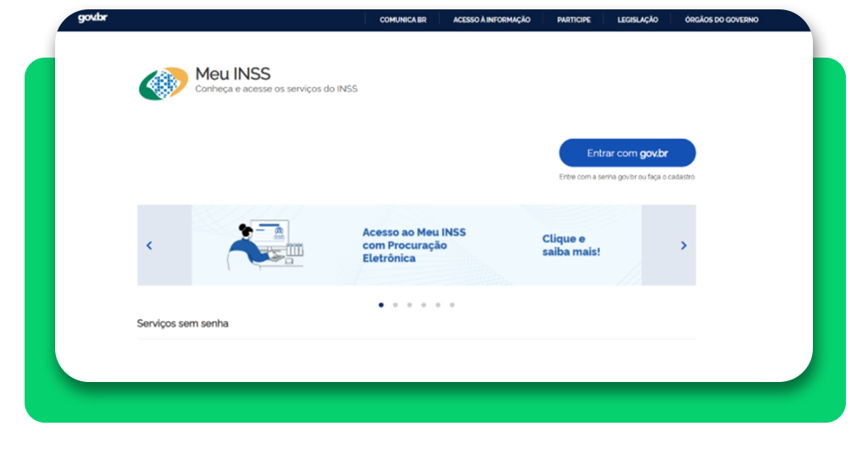This screenshot has width=868, height=454.
Task: Click the 'Serviços sem senha' heading
Action: pyautogui.click(x=183, y=324)
